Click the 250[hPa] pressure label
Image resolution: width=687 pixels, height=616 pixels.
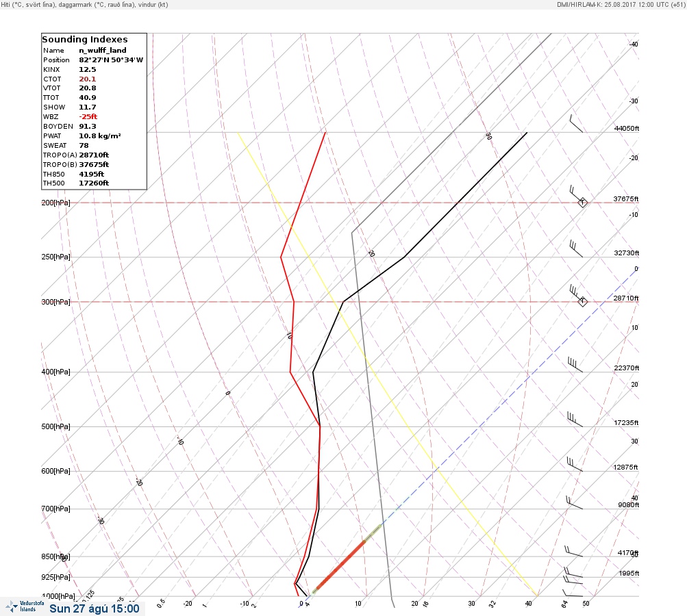click(55, 257)
